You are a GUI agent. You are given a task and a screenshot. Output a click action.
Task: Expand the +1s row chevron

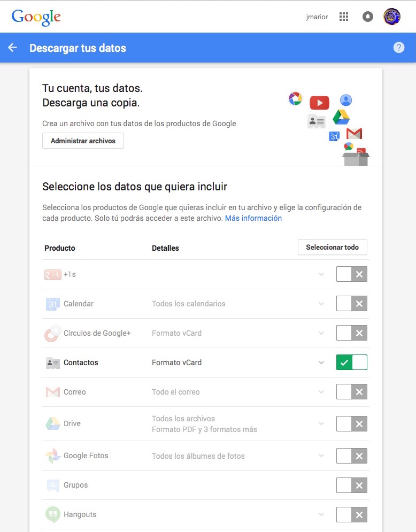point(321,274)
